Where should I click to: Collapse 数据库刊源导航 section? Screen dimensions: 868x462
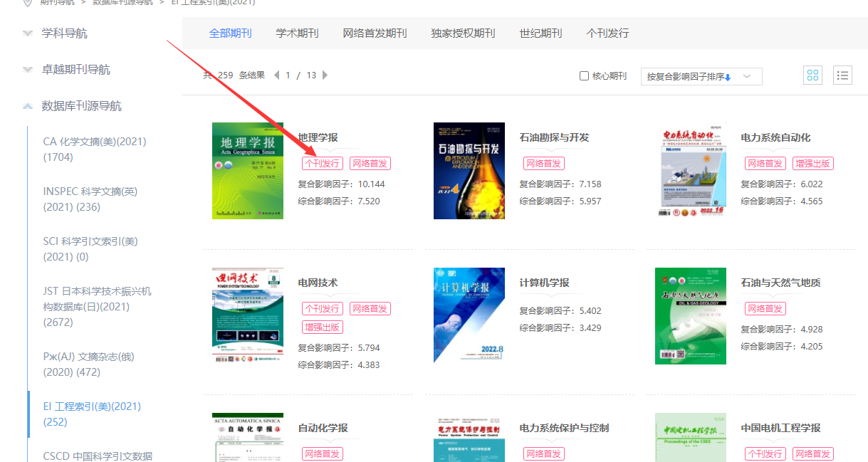click(x=81, y=106)
